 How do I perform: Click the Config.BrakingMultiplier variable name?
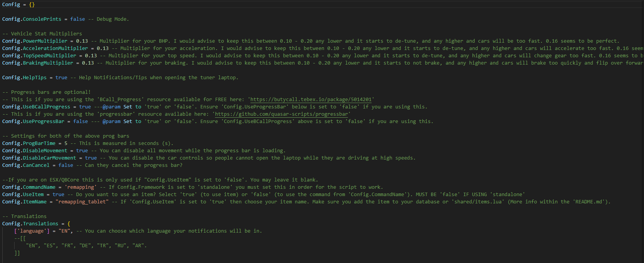click(38, 63)
